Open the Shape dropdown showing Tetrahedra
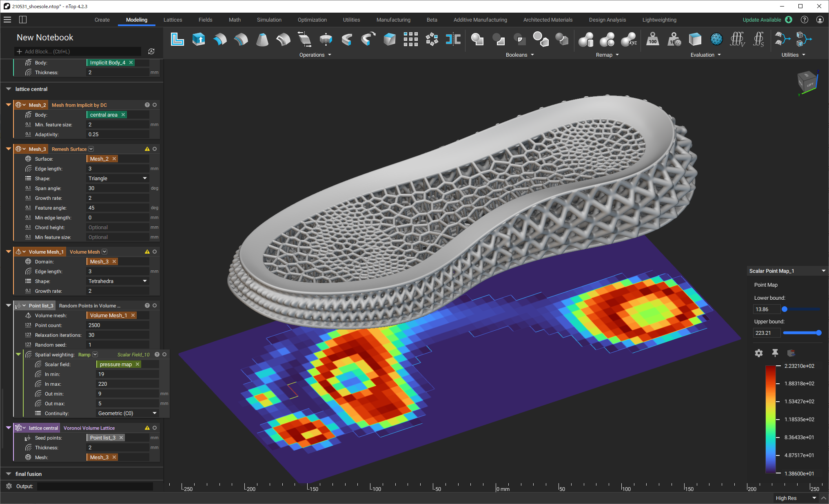The height and width of the screenshot is (504, 829). [117, 281]
